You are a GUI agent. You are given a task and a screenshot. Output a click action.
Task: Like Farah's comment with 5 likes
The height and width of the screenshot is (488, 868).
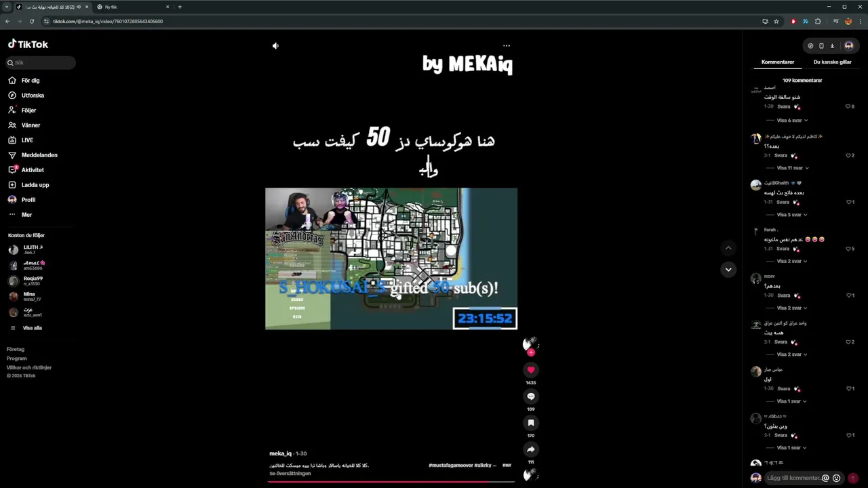(848, 249)
